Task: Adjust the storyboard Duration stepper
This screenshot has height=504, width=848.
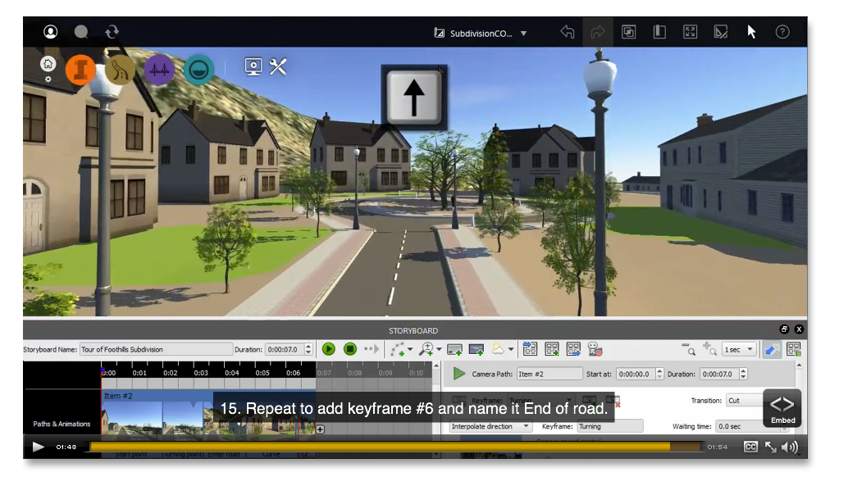Action: (x=308, y=349)
